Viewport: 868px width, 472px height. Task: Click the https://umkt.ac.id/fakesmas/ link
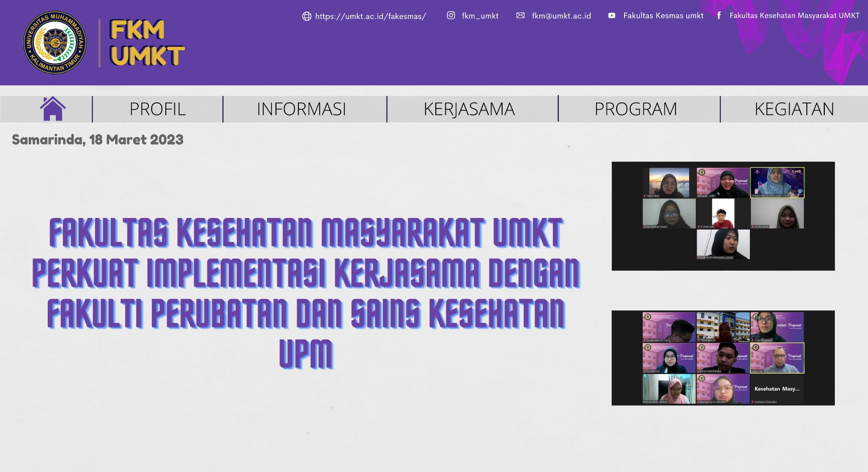[x=370, y=16]
